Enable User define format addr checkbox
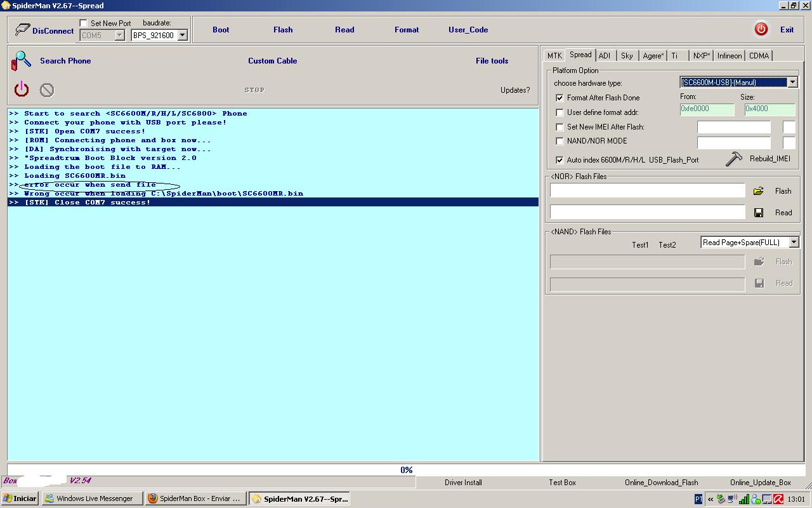 [x=560, y=112]
